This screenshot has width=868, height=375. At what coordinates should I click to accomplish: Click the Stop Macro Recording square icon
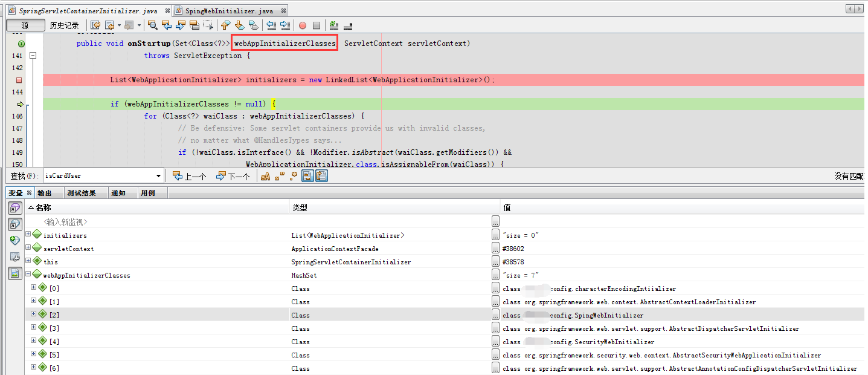click(x=317, y=25)
